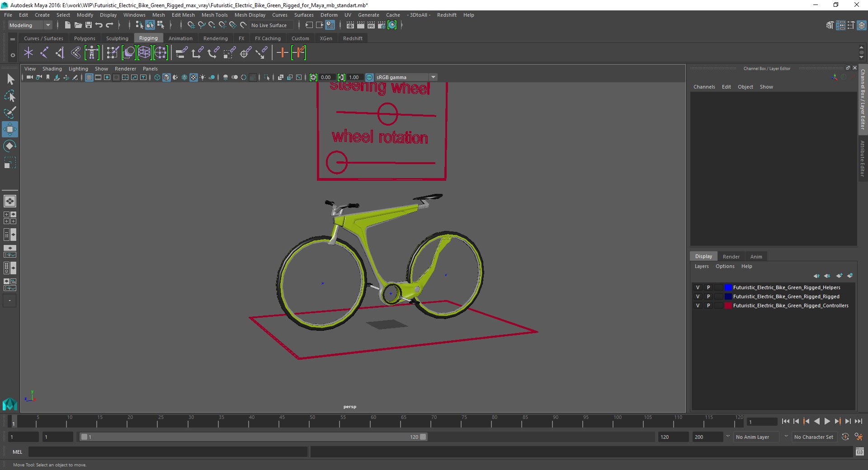
Task: Click the Create Joints shelf icon
Action: [x=44, y=53]
